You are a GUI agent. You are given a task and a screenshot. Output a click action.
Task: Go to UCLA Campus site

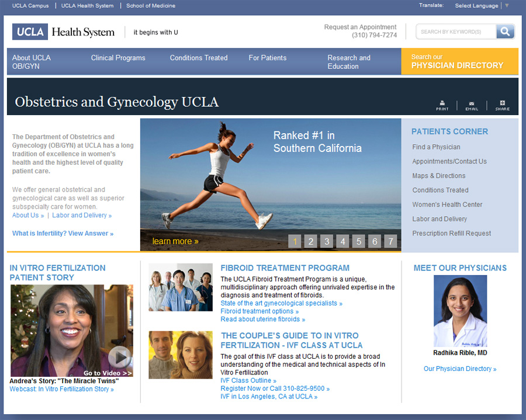click(30, 6)
